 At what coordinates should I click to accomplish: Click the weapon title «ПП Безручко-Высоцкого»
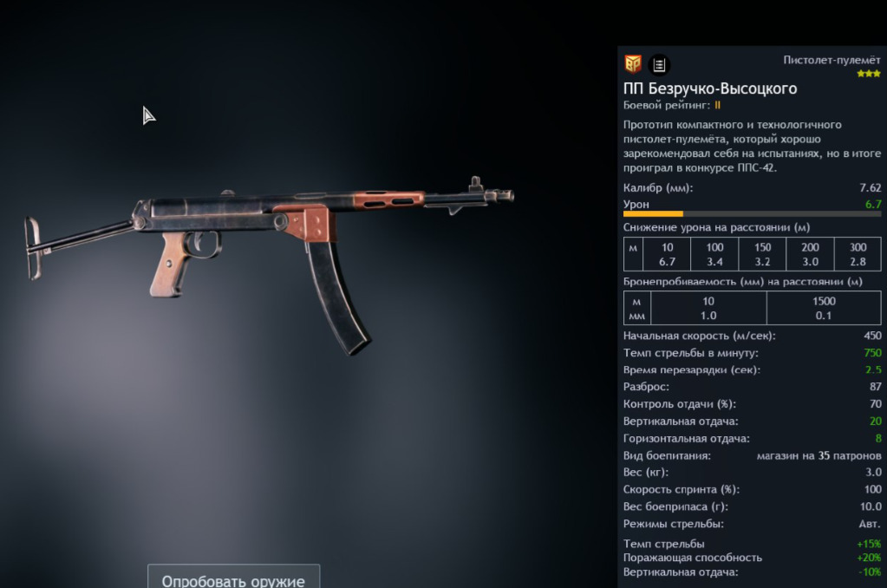click(x=710, y=88)
